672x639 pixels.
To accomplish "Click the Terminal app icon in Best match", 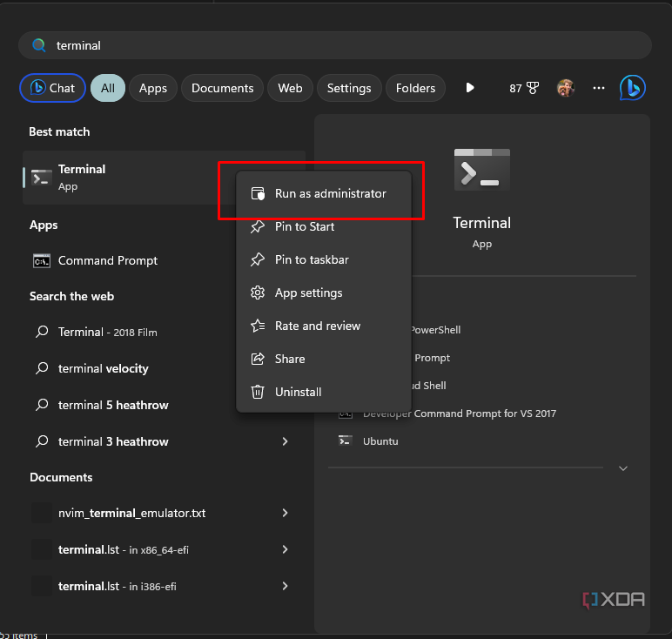I will tap(42, 178).
